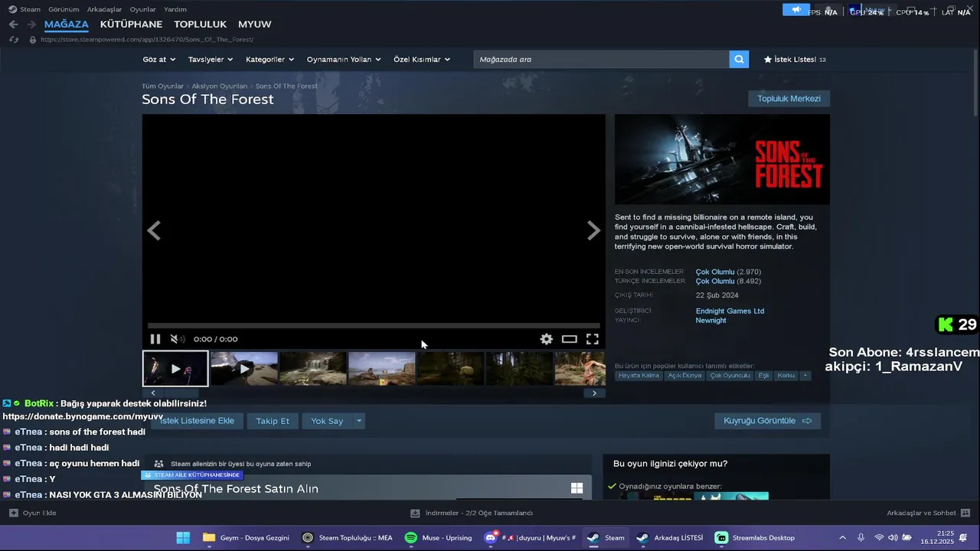The width and height of the screenshot is (980, 551).
Task: Open Arkadaşlar ve Sohbet panel
Action: pos(928,513)
